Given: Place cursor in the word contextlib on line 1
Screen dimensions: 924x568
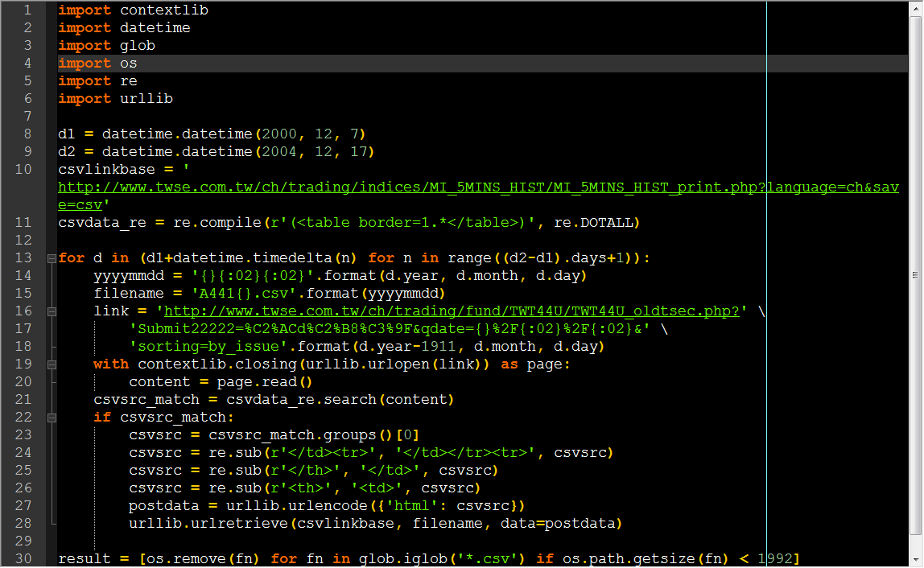Looking at the screenshot, I should pos(164,10).
